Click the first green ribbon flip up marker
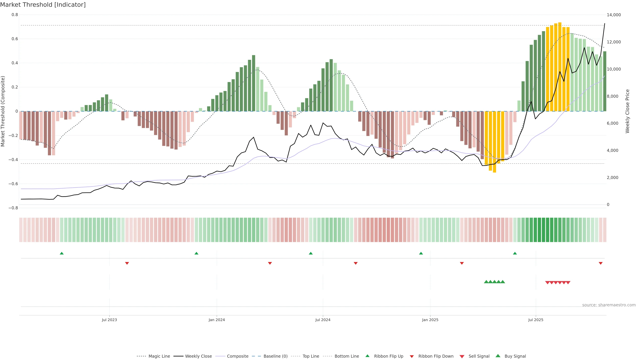 62,253
